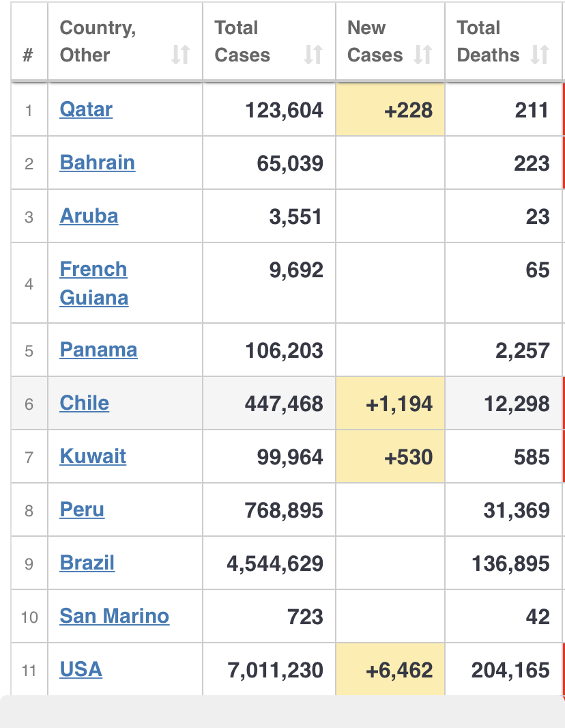Open San Marino country page
Image resolution: width=565 pixels, height=728 pixels.
114,616
